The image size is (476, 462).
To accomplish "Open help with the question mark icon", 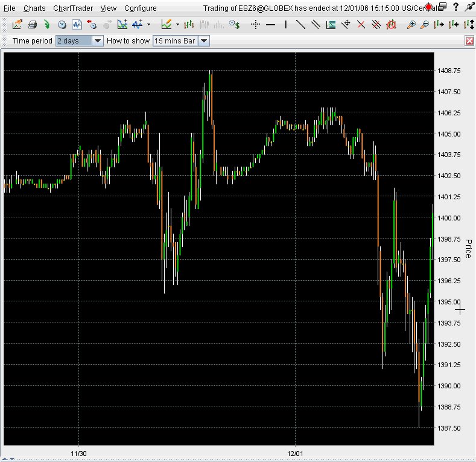I will [x=455, y=7].
